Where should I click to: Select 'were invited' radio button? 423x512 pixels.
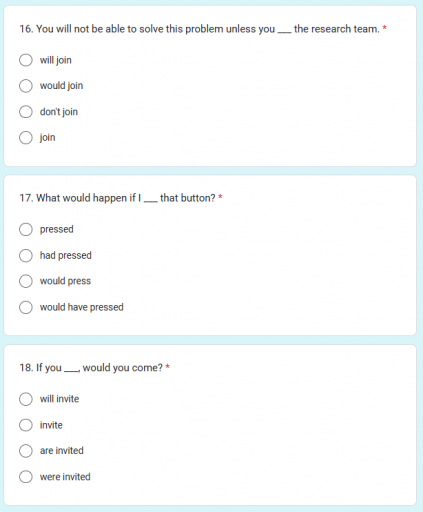26,477
